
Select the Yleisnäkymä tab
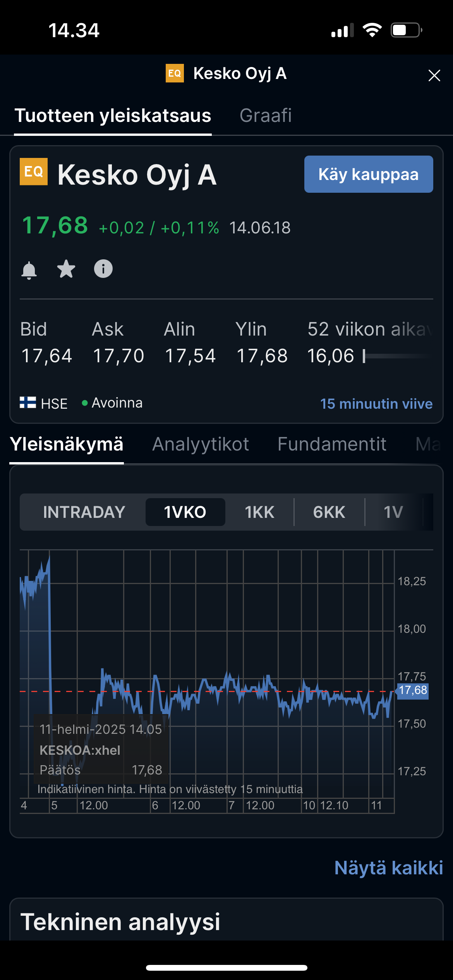(x=67, y=444)
